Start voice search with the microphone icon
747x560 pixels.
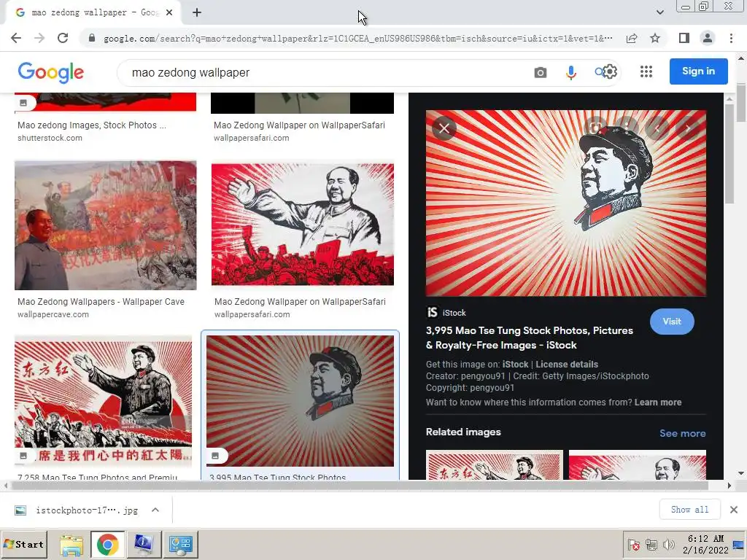point(570,72)
